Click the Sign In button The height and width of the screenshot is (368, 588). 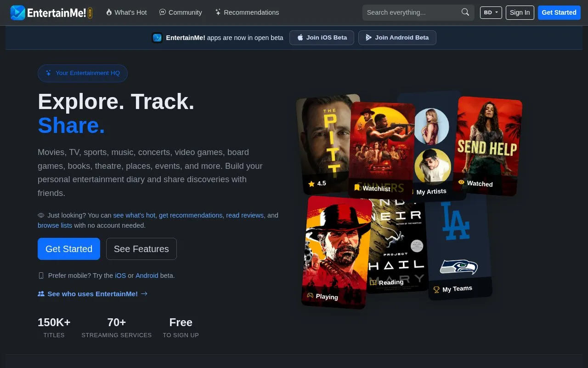click(520, 12)
